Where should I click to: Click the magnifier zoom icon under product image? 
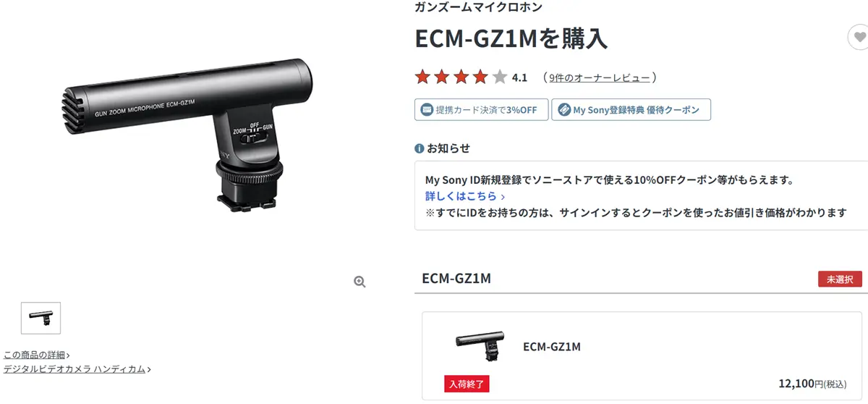pyautogui.click(x=359, y=282)
